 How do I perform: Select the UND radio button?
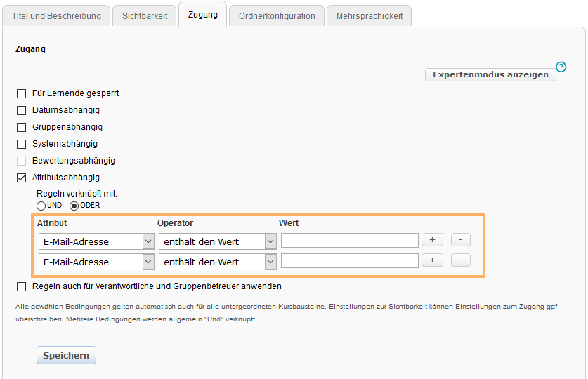tap(41, 206)
